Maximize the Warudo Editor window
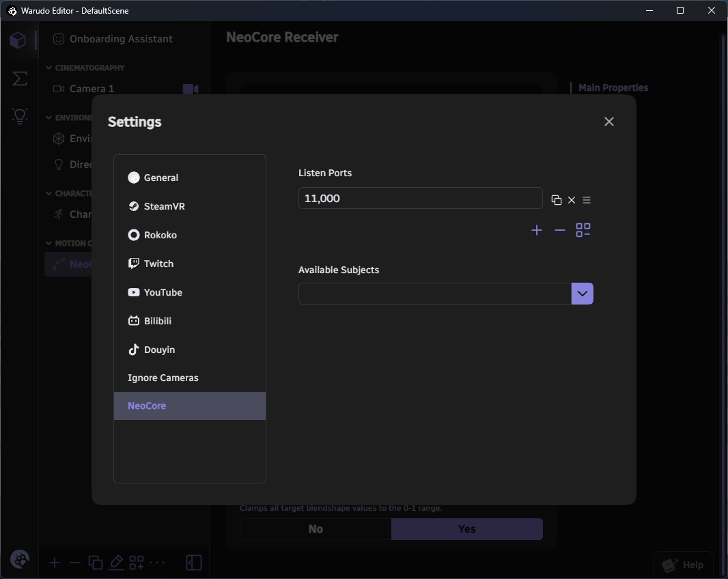The image size is (728, 579). coord(680,10)
